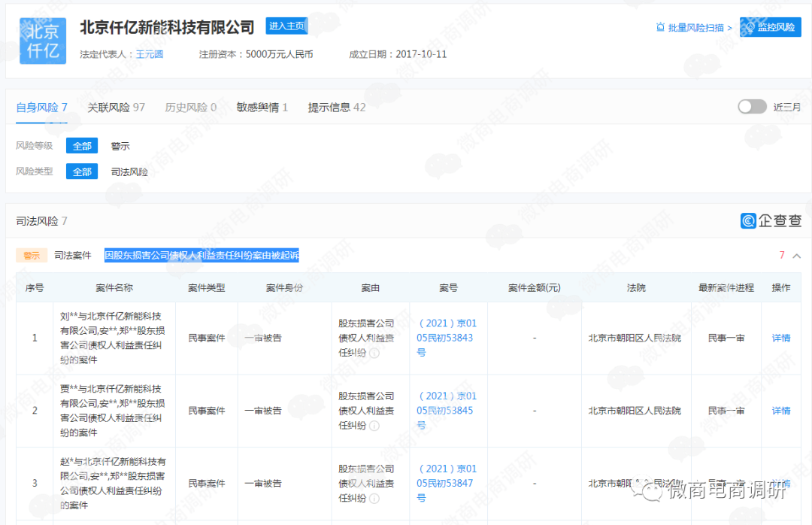Click the 北京仟亿 company logo
This screenshot has height=525, width=812.
pyautogui.click(x=42, y=41)
